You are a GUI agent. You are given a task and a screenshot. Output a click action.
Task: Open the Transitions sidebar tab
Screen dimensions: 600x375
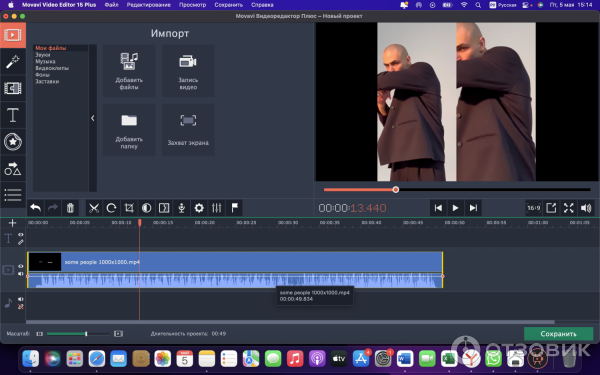click(13, 88)
